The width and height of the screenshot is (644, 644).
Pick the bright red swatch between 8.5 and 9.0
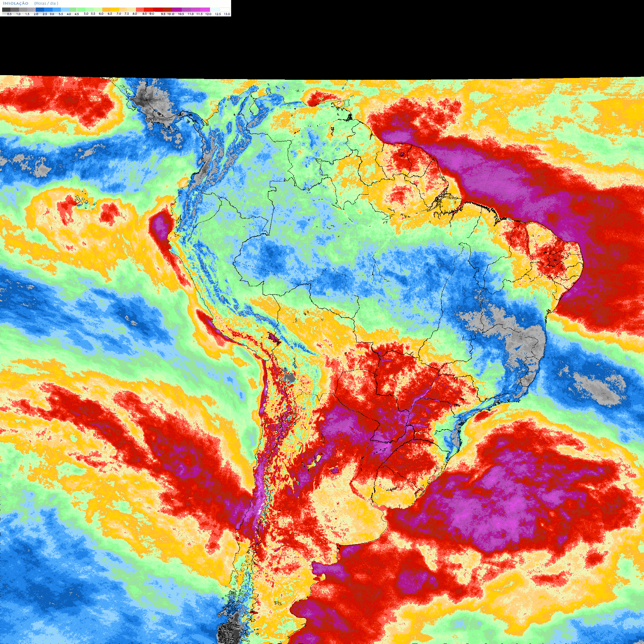(148, 10)
